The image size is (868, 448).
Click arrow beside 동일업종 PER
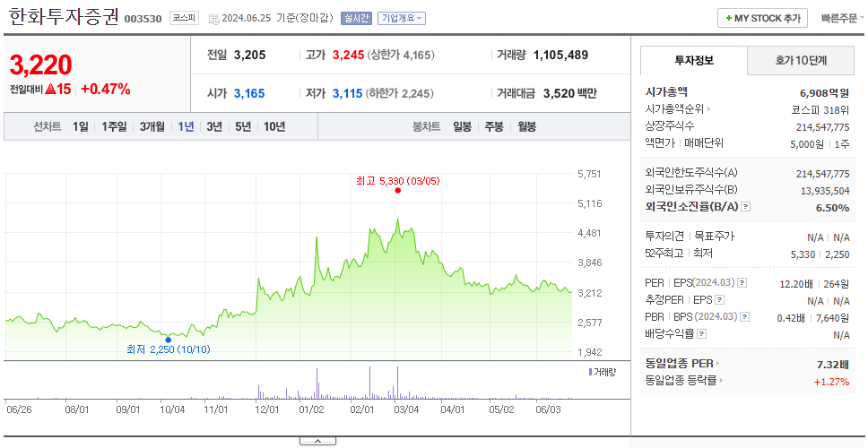(718, 364)
